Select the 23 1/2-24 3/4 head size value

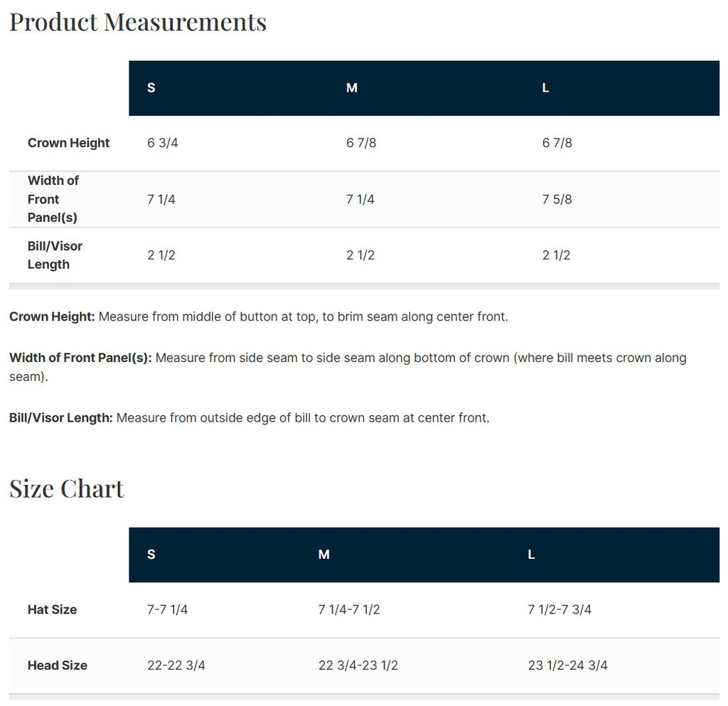point(567,665)
